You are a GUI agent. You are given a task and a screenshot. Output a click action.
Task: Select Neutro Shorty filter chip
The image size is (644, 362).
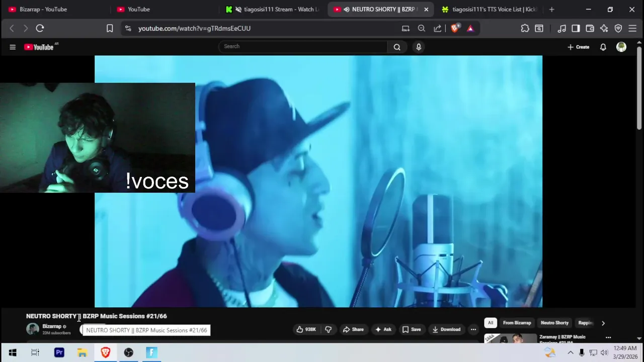coord(554,323)
